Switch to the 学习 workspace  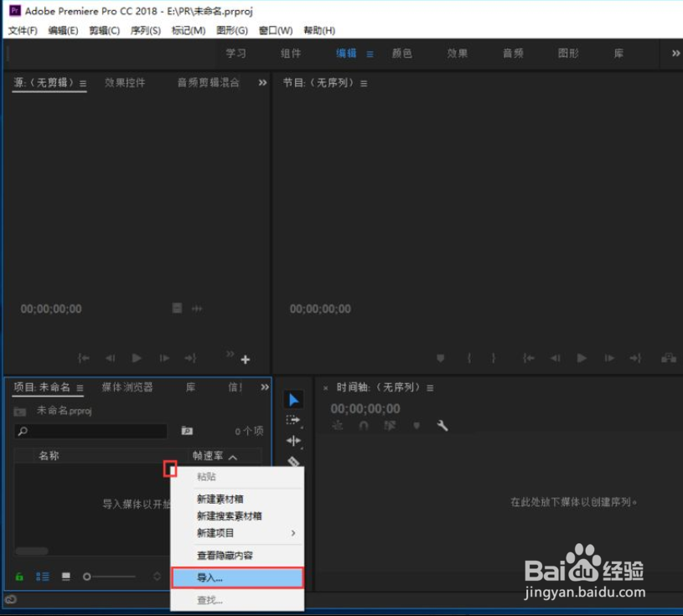click(235, 53)
